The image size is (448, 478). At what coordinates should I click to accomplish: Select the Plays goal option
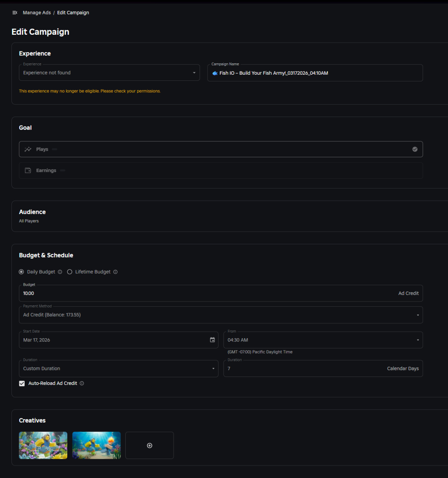(x=221, y=149)
